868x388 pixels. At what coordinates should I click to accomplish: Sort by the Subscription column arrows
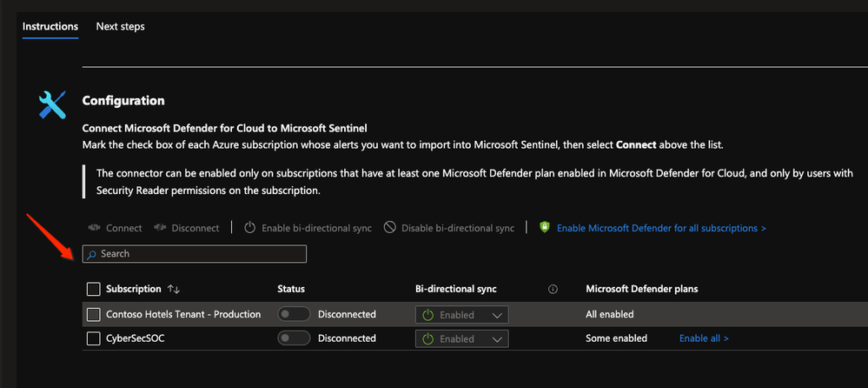tap(174, 290)
